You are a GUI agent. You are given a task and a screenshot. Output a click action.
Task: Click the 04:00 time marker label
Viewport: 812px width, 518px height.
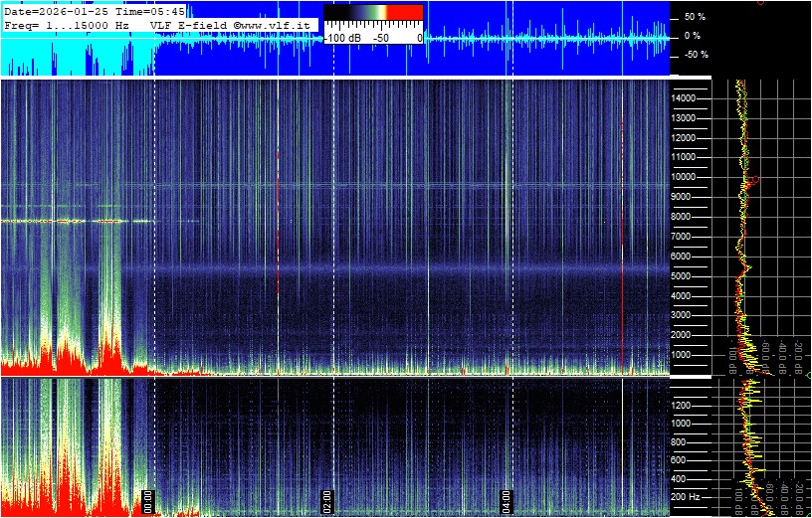[507, 500]
